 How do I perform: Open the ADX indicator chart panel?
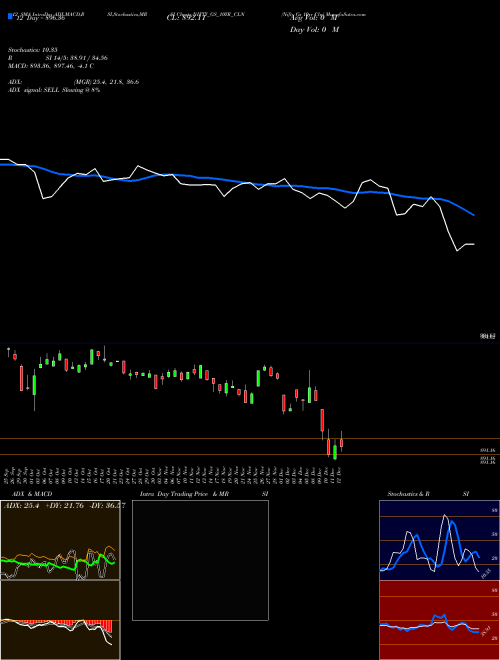[x=60, y=540]
